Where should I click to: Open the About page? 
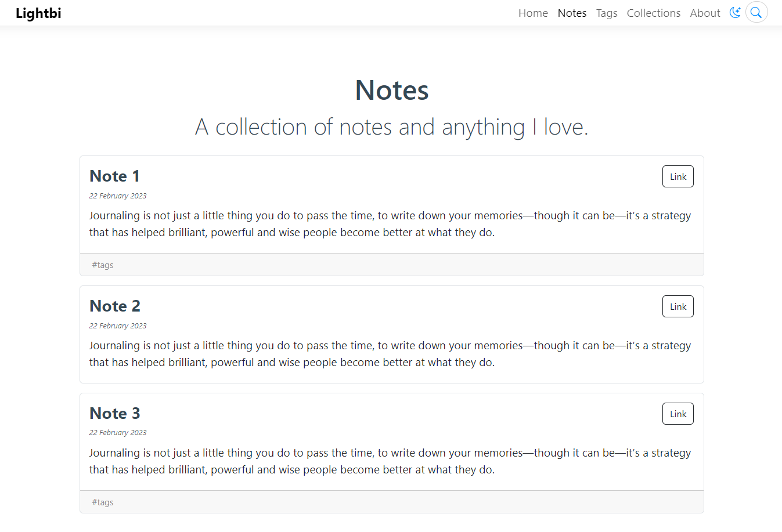704,13
